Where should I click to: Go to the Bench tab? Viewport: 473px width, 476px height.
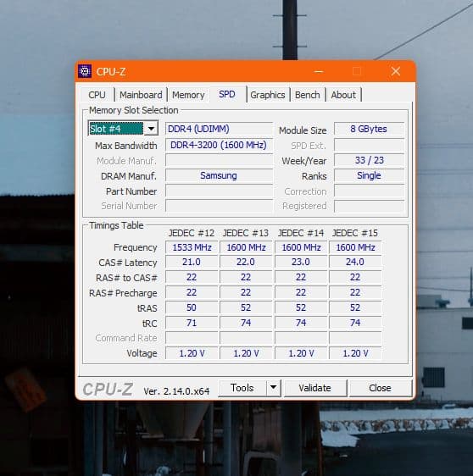click(308, 95)
